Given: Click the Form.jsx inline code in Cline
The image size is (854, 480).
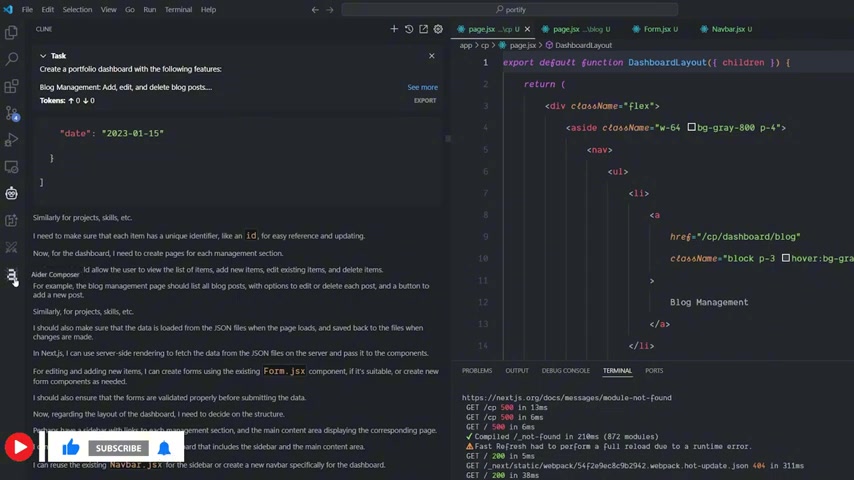Looking at the screenshot, I should 284,371.
